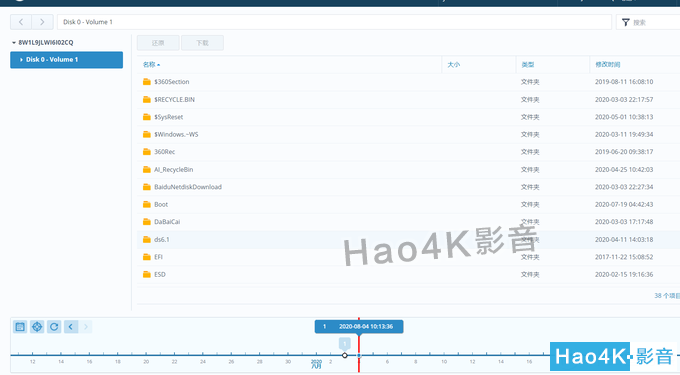The image size is (680, 375).
Task: Sort by the 名称 name column
Action: 151,65
